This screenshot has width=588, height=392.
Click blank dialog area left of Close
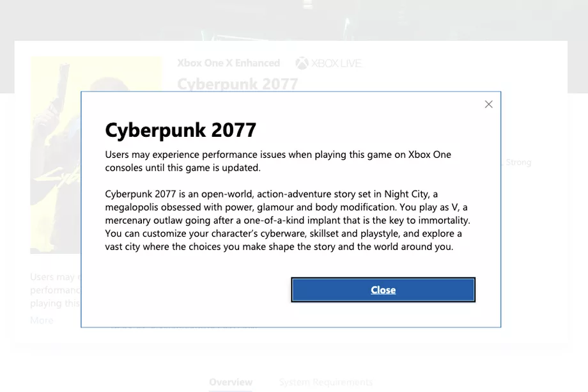tap(192, 290)
